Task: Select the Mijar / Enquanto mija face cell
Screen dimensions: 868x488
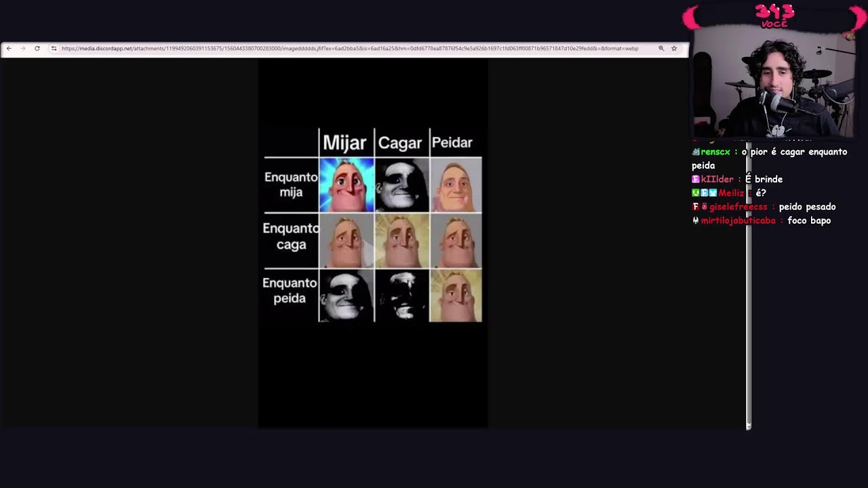Action: point(347,185)
